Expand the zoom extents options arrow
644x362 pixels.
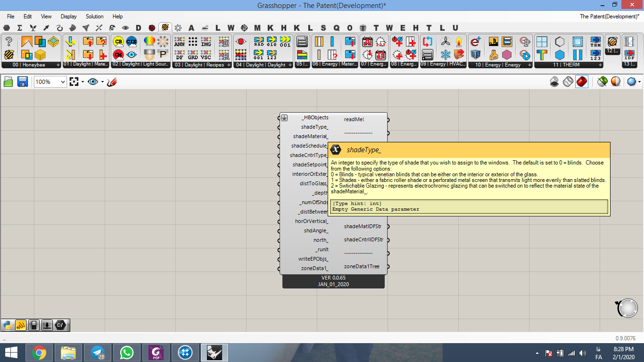(x=83, y=82)
